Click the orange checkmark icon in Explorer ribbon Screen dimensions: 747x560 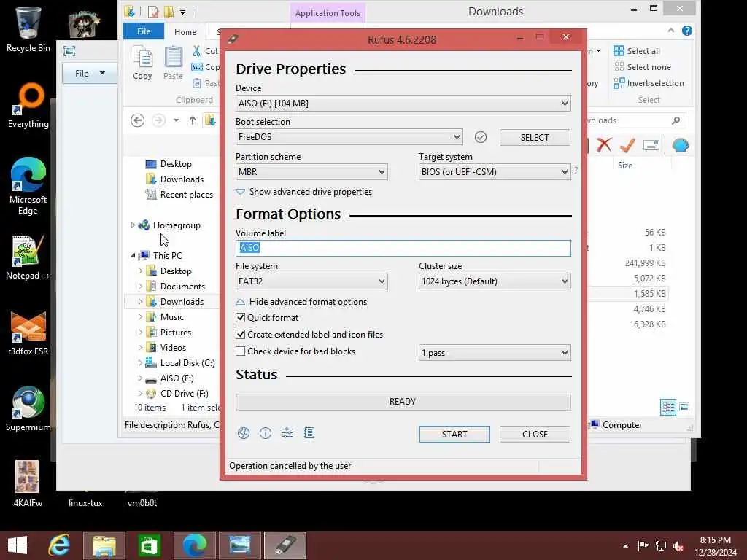(627, 145)
